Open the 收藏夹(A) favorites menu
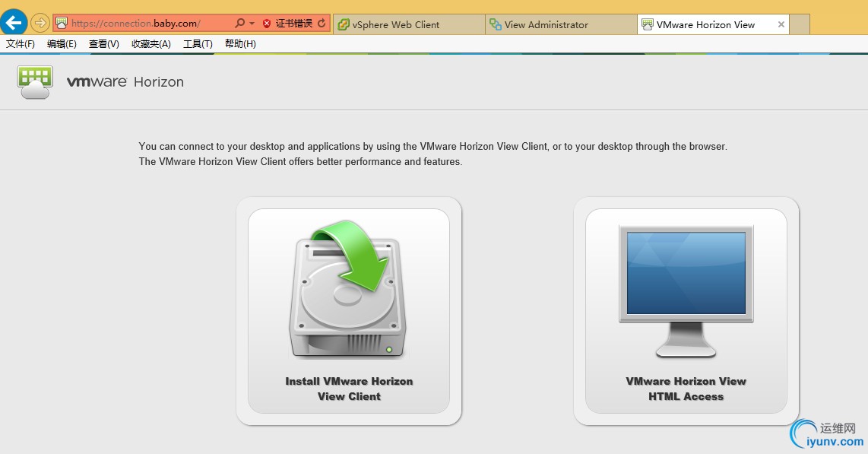The height and width of the screenshot is (454, 868). (151, 44)
